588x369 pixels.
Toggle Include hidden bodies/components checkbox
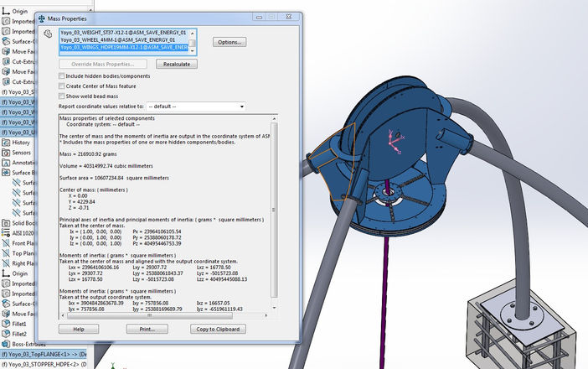61,75
